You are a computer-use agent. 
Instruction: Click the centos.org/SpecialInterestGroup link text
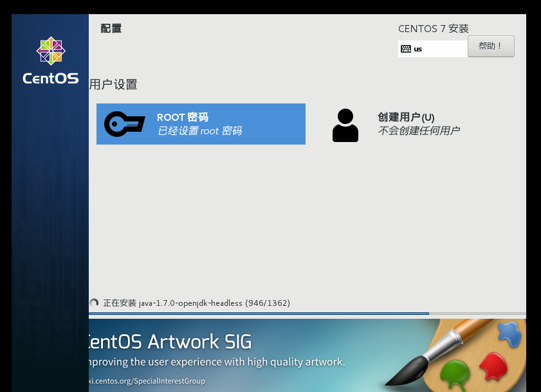(x=147, y=381)
